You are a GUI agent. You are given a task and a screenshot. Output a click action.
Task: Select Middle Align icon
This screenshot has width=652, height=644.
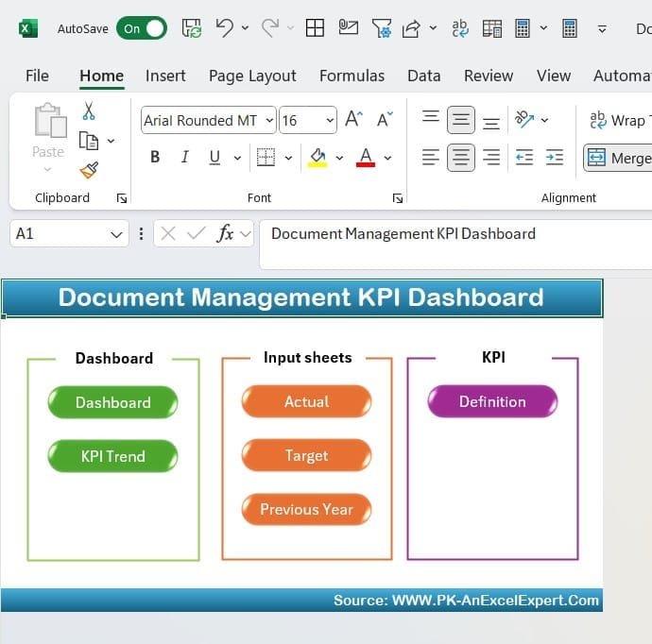click(x=461, y=120)
